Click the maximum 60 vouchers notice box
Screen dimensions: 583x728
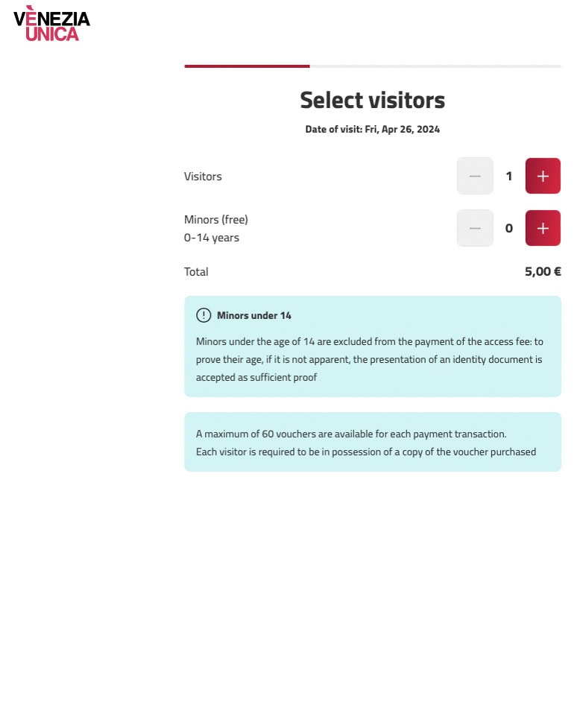373,442
